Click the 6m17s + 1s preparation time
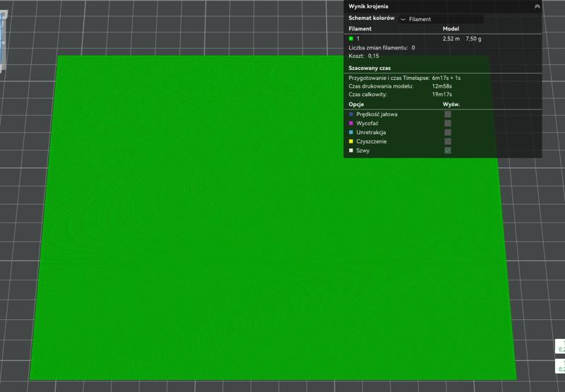565x392 pixels. click(x=446, y=78)
